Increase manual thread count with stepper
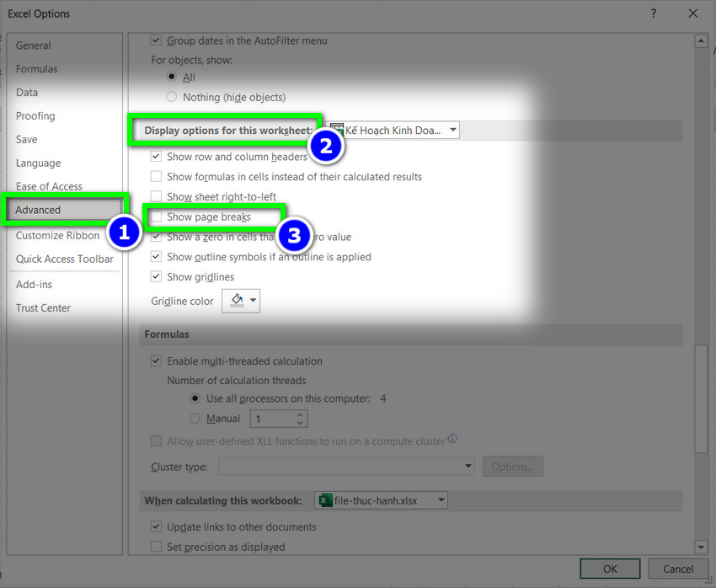The width and height of the screenshot is (716, 588). 301,414
